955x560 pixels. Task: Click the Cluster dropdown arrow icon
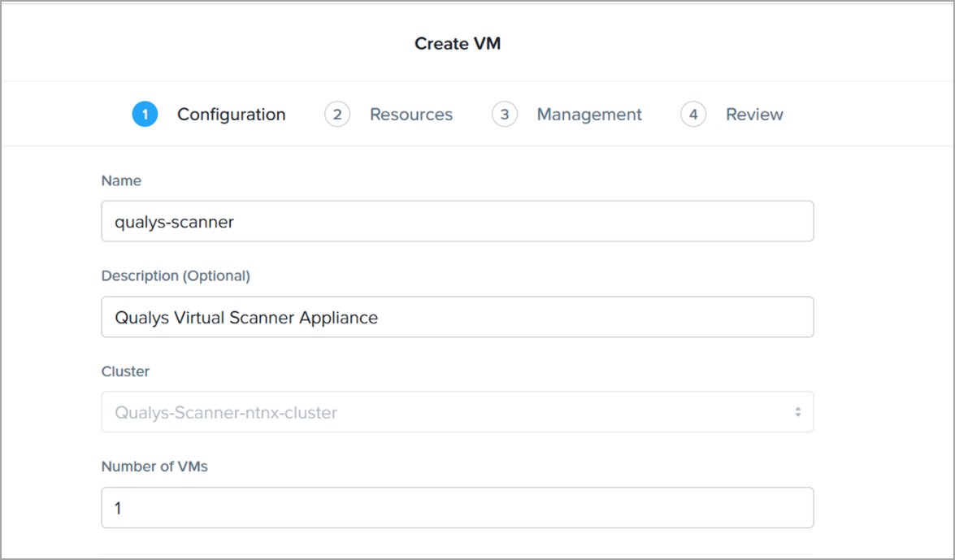click(x=797, y=412)
